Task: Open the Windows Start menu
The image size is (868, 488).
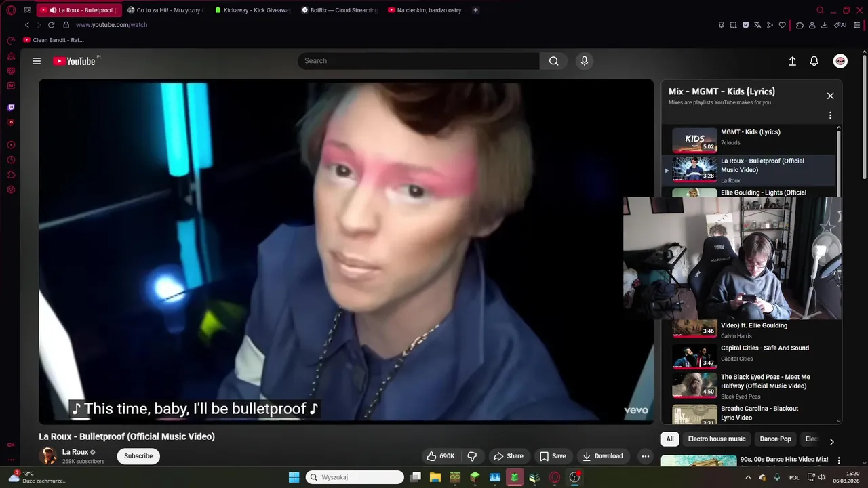Action: 294,477
